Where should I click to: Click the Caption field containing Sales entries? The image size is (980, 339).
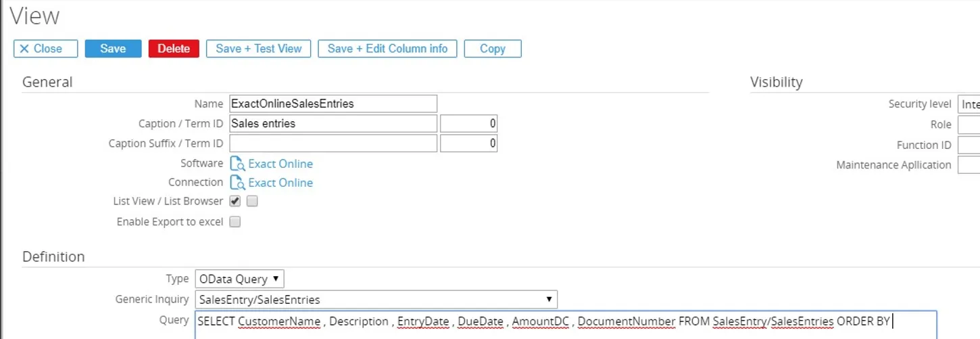[x=333, y=124]
